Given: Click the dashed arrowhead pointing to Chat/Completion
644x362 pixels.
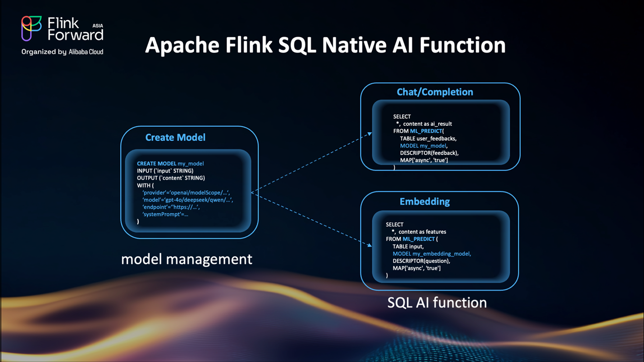Looking at the screenshot, I should tap(369, 134).
